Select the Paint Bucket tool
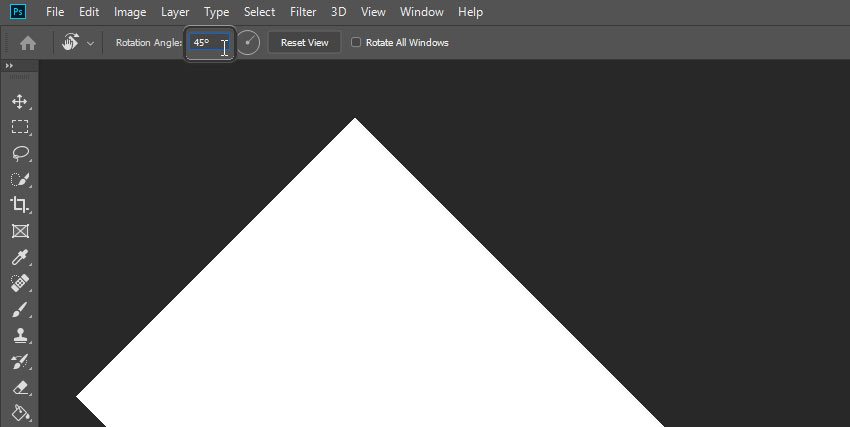 coord(20,413)
